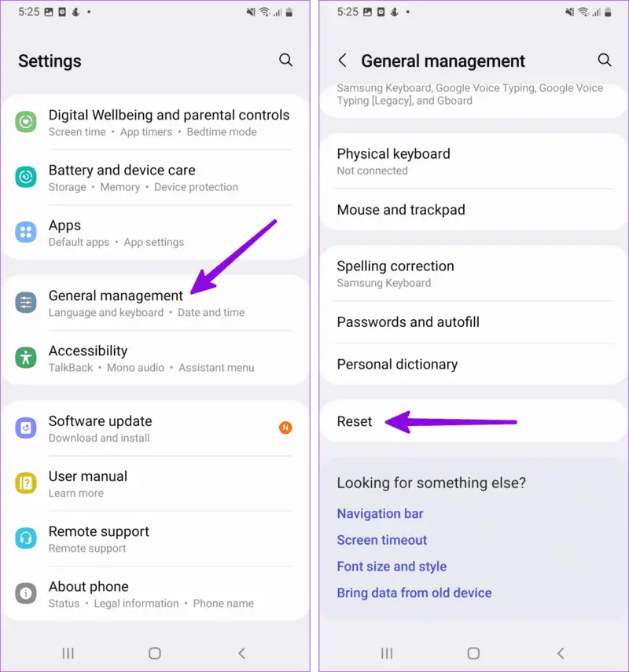Viewport: 629px width, 672px height.
Task: Tap Bring data from old device
Action: point(414,593)
